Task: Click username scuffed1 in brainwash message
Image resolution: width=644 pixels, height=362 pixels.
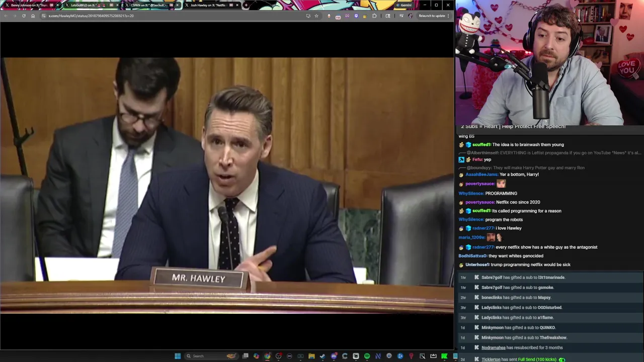Action: (481, 145)
